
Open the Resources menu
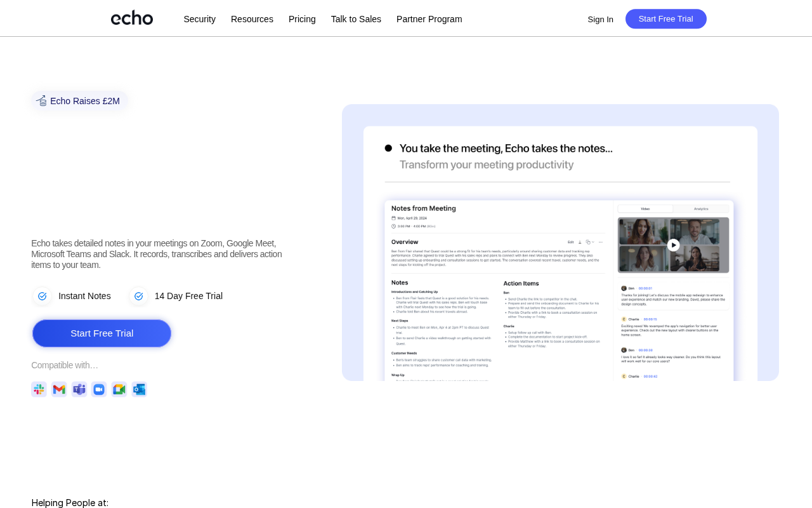252,19
